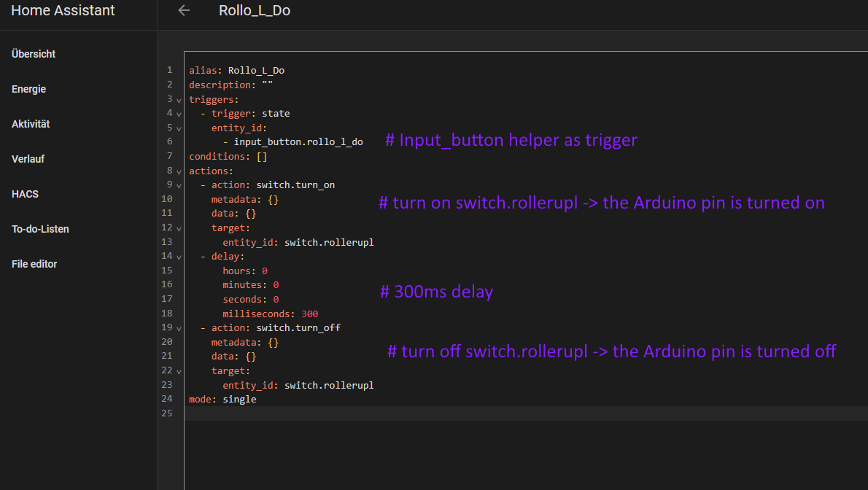Collapse the triggers block on line 3
Screen dimensions: 868x490
coord(179,99)
